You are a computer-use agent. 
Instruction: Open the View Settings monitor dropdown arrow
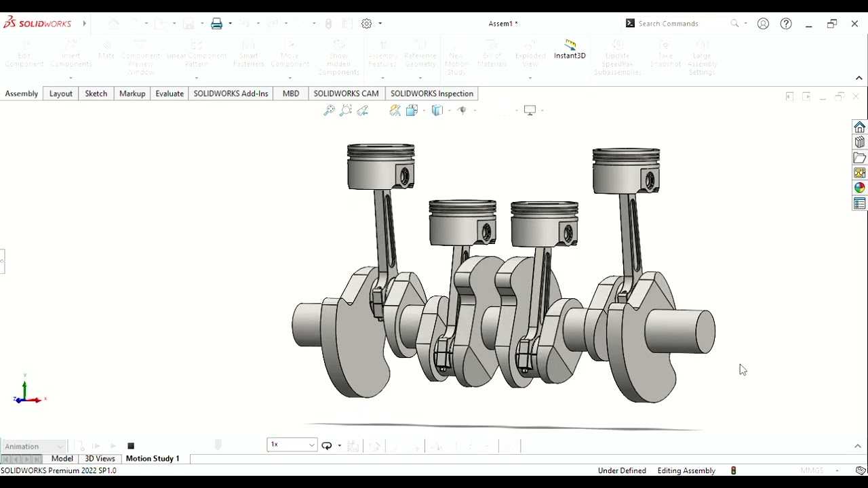[542, 110]
